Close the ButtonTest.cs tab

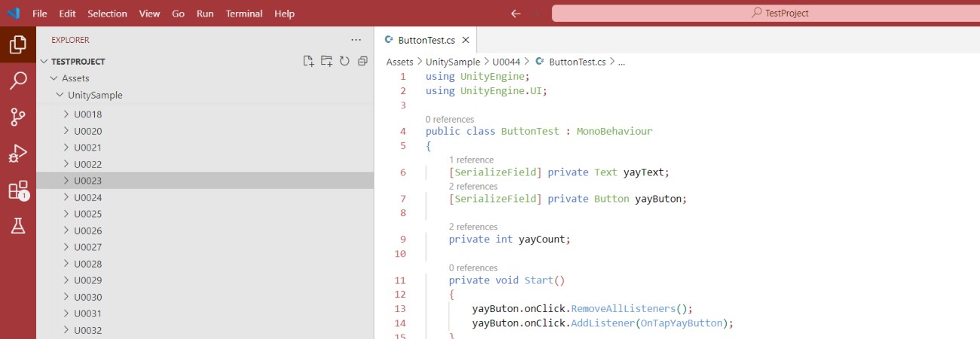(x=466, y=41)
